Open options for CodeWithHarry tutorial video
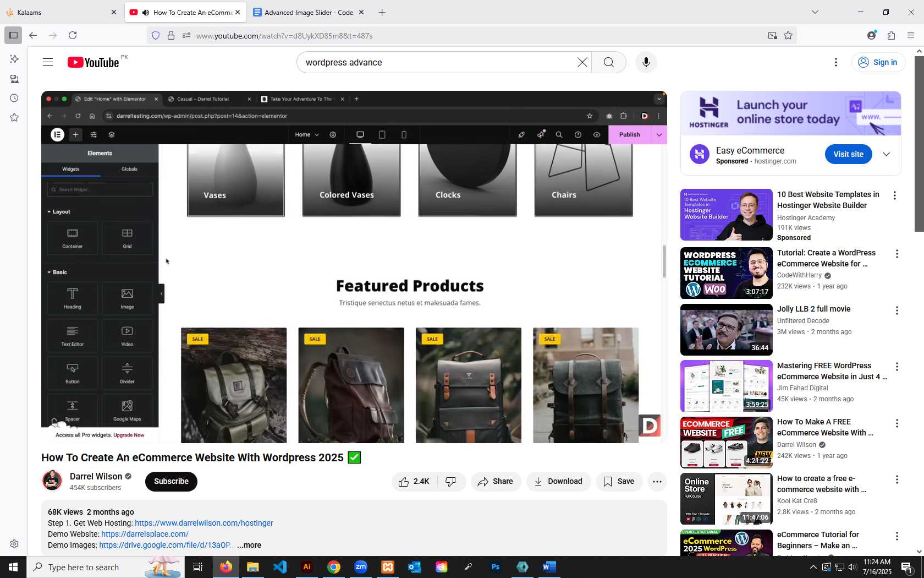The height and width of the screenshot is (578, 924). (897, 254)
